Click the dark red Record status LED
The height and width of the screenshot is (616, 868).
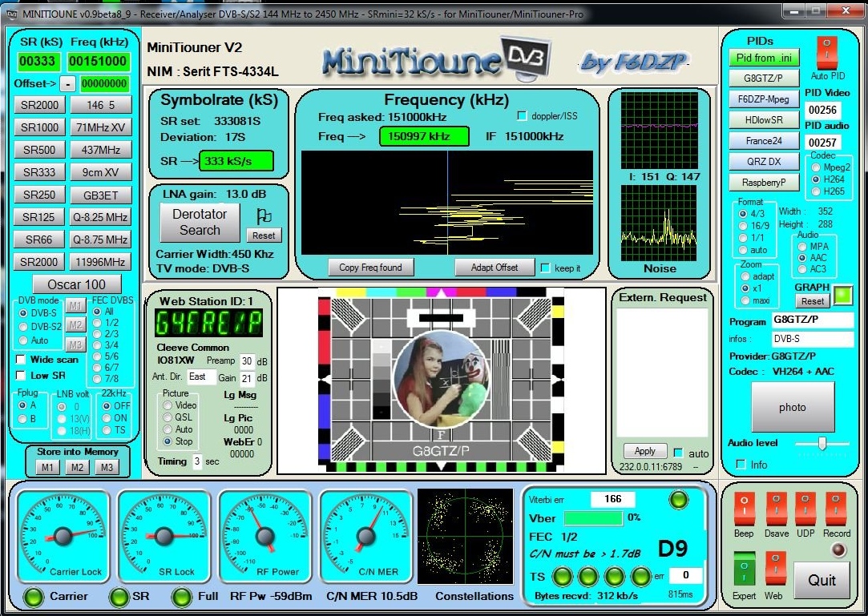(x=839, y=550)
